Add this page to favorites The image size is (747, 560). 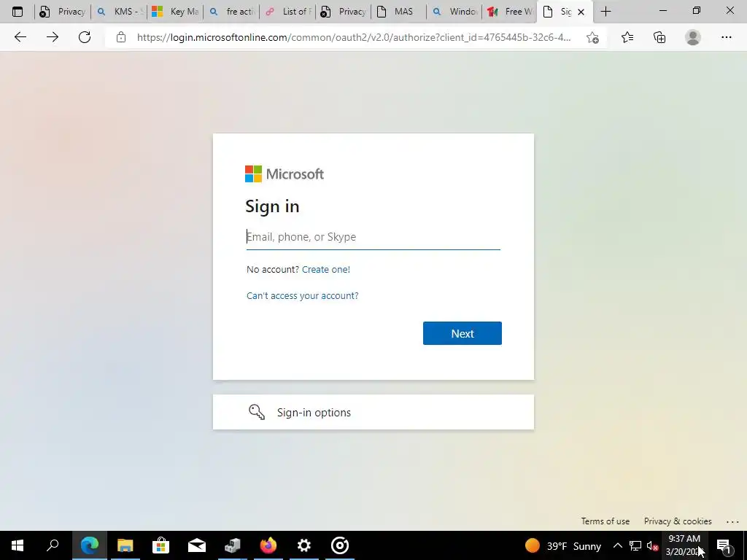pos(592,37)
